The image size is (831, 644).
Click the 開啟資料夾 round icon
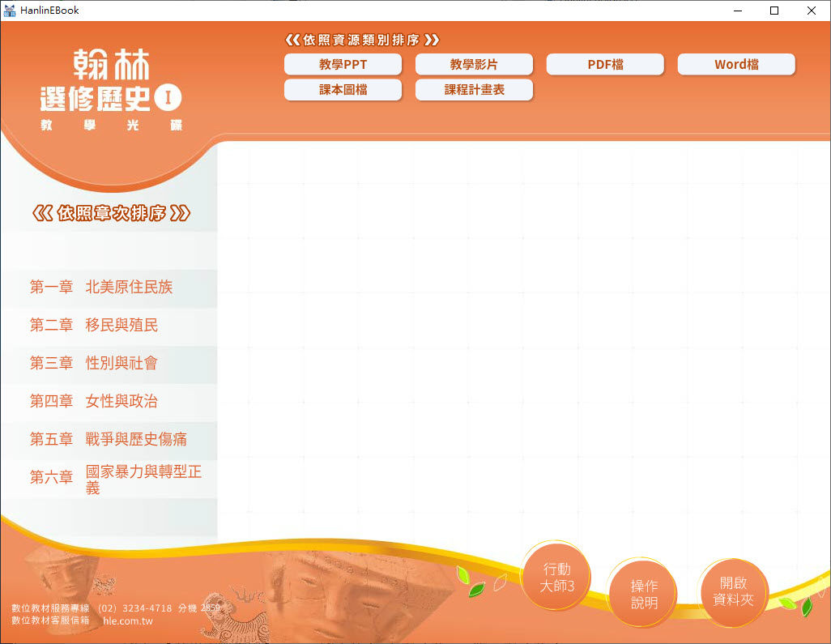point(733,591)
